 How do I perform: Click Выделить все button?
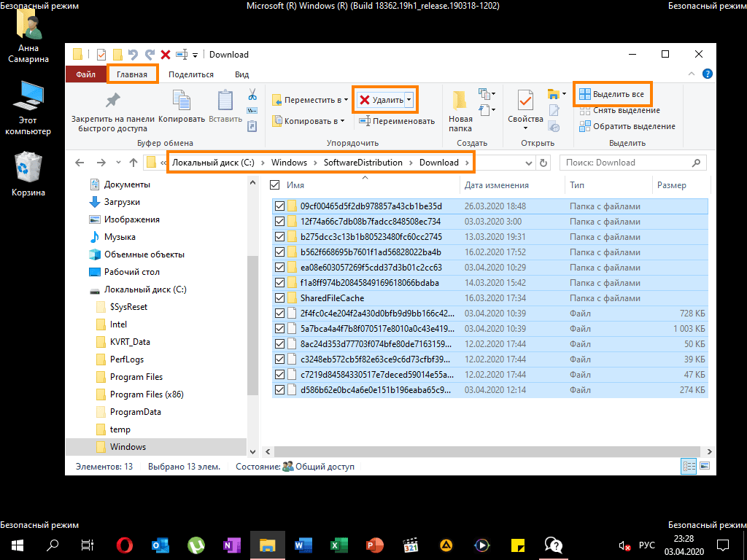point(612,94)
